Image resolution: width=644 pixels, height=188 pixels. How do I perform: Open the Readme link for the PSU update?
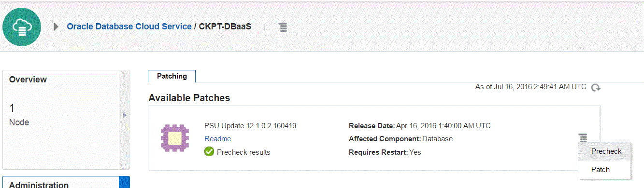(x=217, y=139)
